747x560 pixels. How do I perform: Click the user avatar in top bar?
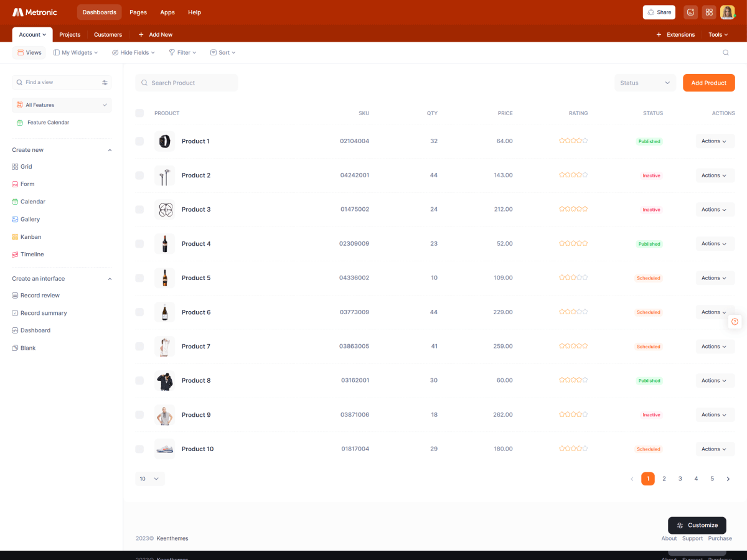727,12
